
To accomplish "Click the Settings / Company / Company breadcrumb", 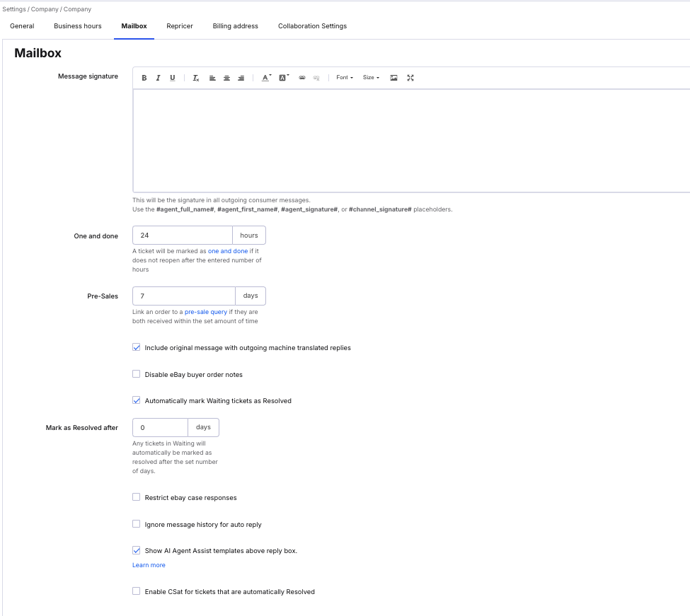I will [47, 9].
